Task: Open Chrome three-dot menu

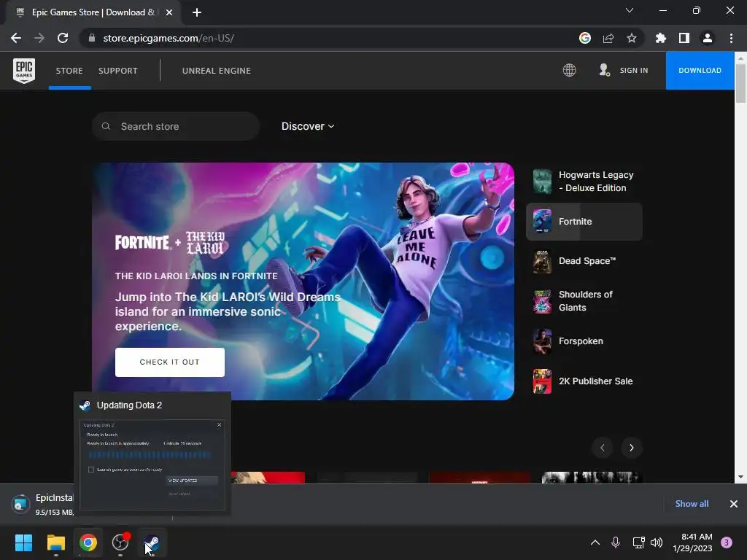Action: point(731,38)
